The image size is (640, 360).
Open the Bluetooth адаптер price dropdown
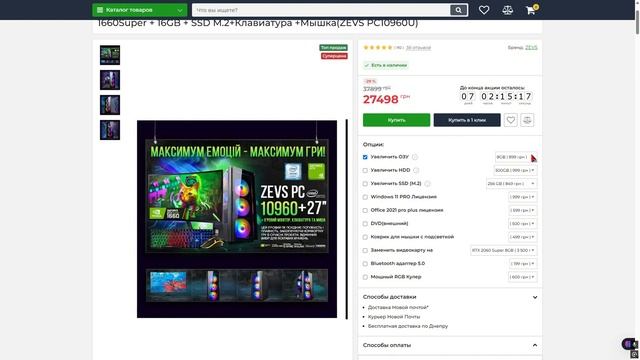point(523,264)
